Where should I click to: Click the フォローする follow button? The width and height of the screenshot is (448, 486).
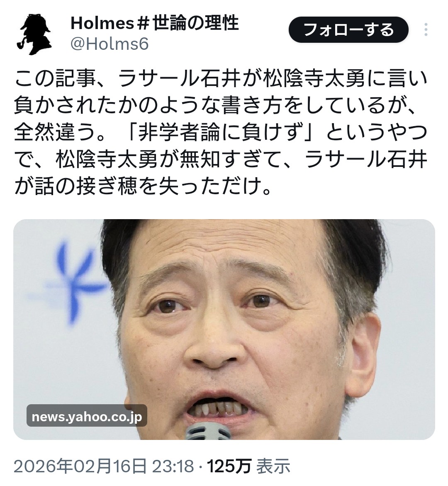[348, 30]
